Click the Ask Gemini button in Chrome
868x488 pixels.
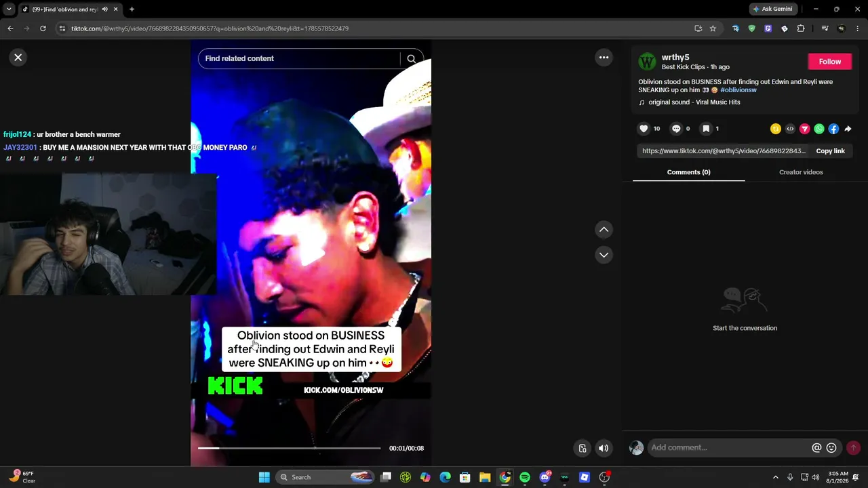[772, 9]
